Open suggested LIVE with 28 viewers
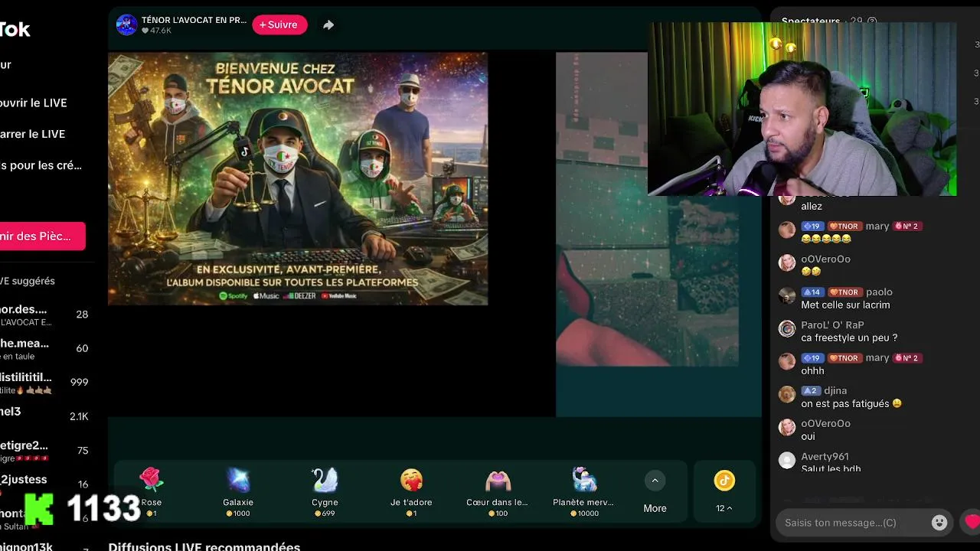 (44, 315)
